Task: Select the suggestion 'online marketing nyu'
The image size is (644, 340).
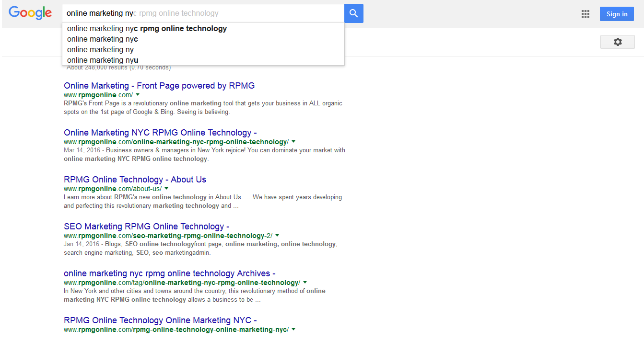Action: (203, 60)
